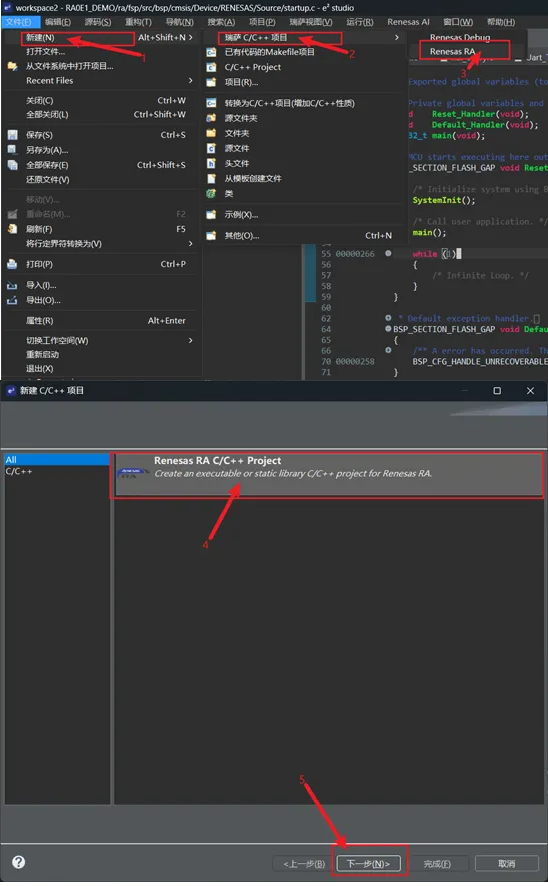Choose Renesas RA in submenu
This screenshot has width=548, height=886.
[x=453, y=51]
